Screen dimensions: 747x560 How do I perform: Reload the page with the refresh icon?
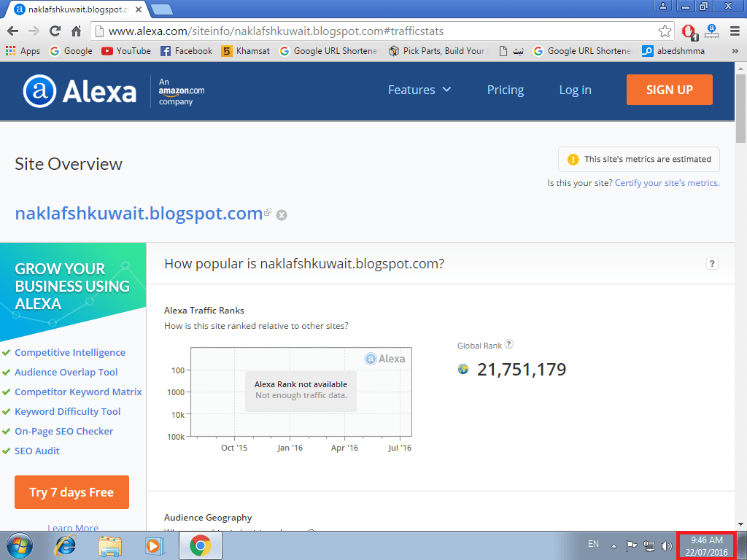(x=55, y=31)
